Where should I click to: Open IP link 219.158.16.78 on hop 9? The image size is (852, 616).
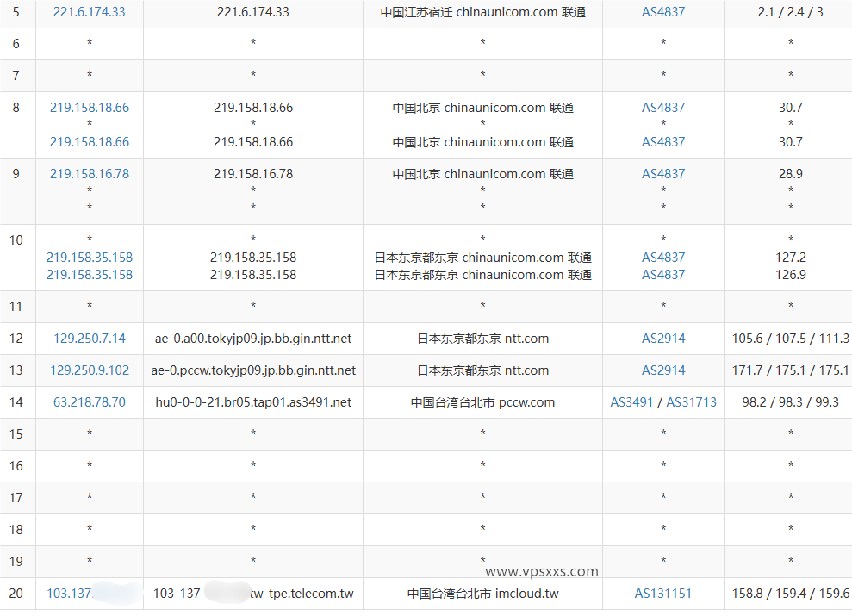[89, 173]
